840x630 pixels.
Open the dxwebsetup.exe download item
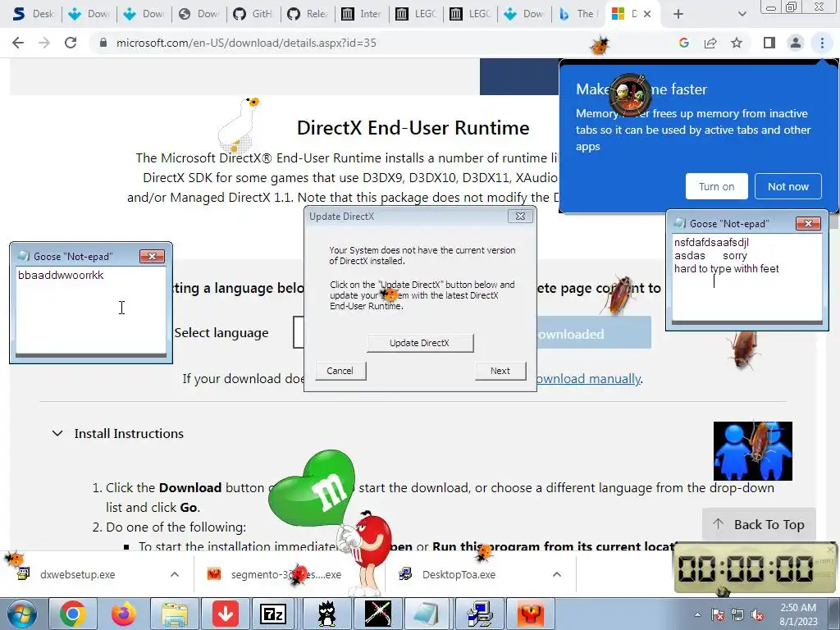78,574
